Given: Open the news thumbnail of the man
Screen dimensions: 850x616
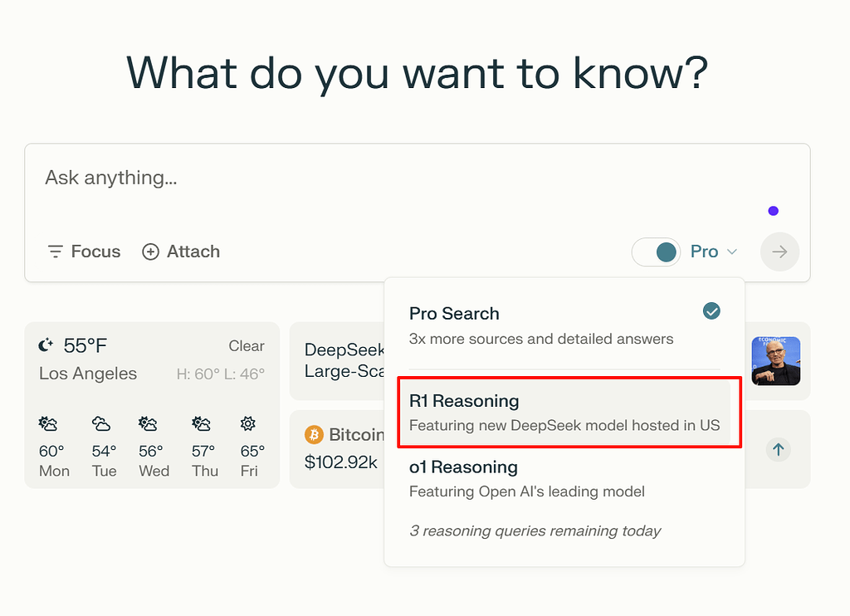Looking at the screenshot, I should click(x=776, y=361).
